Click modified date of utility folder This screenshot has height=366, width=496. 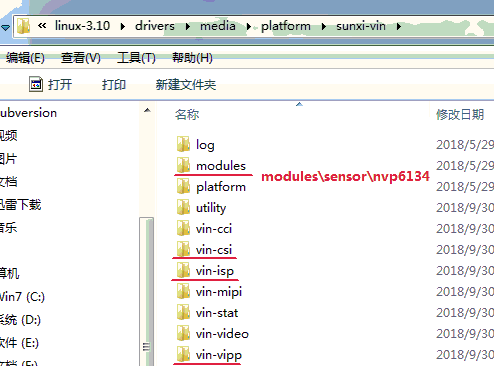coord(465,207)
